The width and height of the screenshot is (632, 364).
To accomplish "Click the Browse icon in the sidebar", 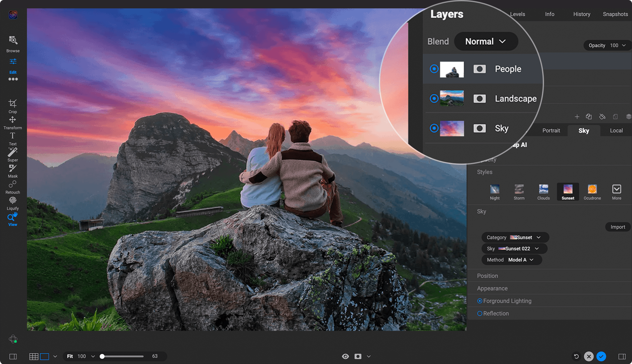I will point(12,41).
